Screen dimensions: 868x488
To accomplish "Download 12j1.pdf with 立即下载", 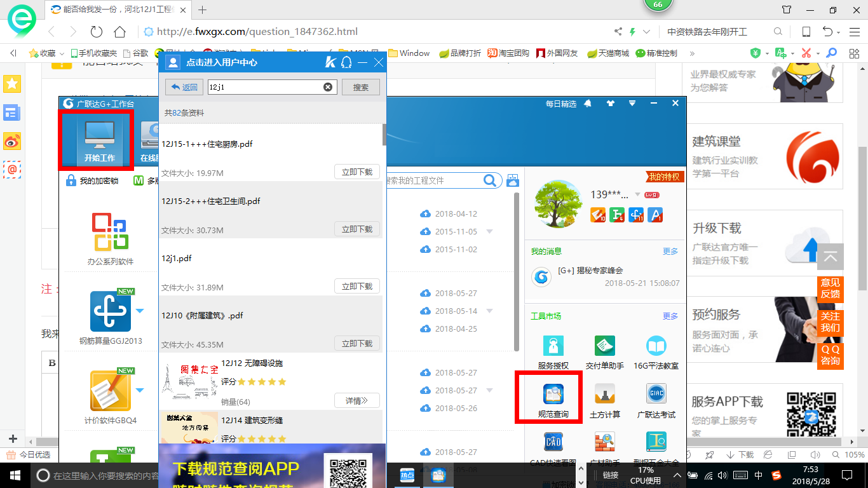I will [357, 286].
